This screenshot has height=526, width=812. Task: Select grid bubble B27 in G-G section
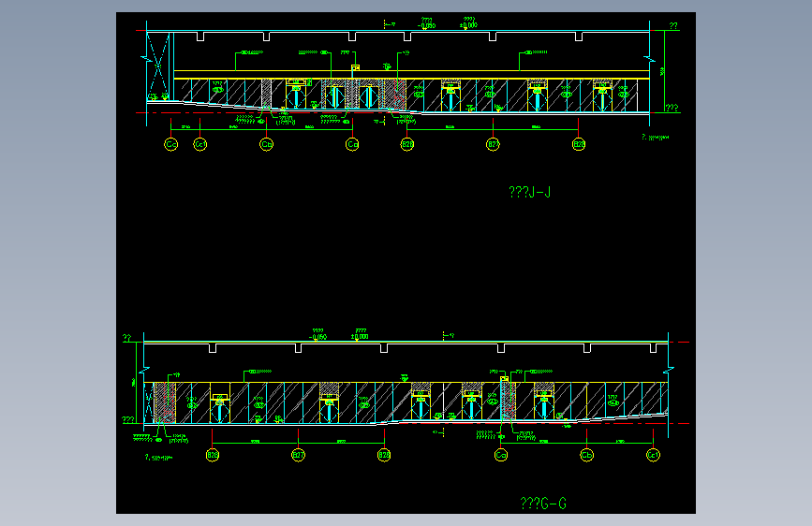(298, 455)
